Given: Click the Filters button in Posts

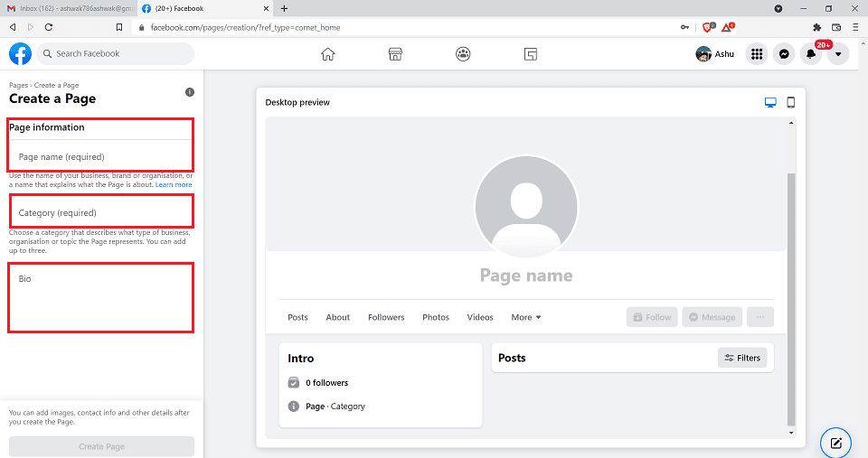Looking at the screenshot, I should (742, 358).
